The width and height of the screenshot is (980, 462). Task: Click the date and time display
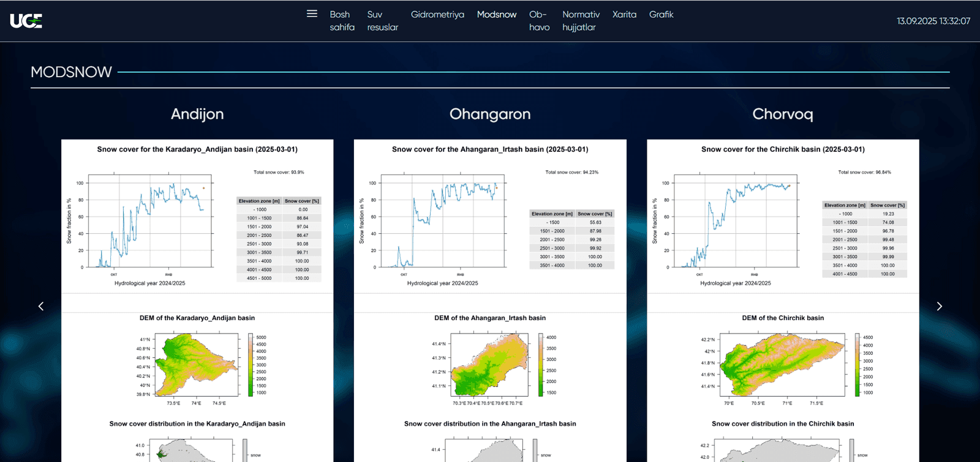tap(933, 21)
